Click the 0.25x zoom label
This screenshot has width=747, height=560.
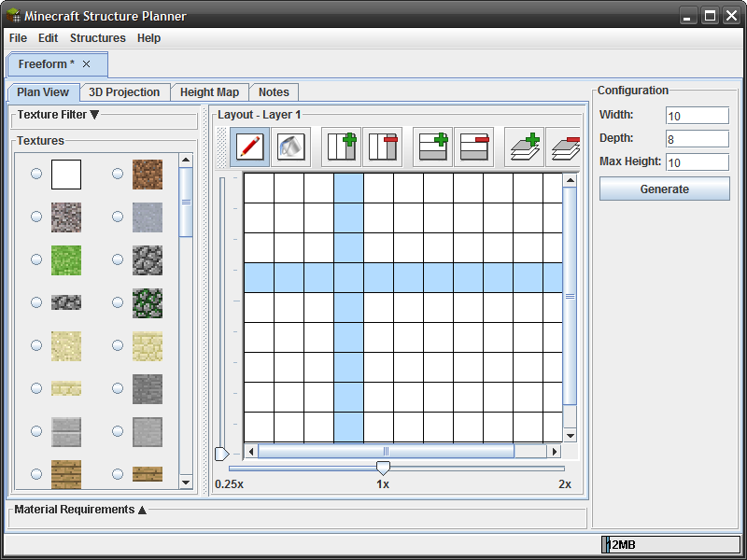point(229,484)
